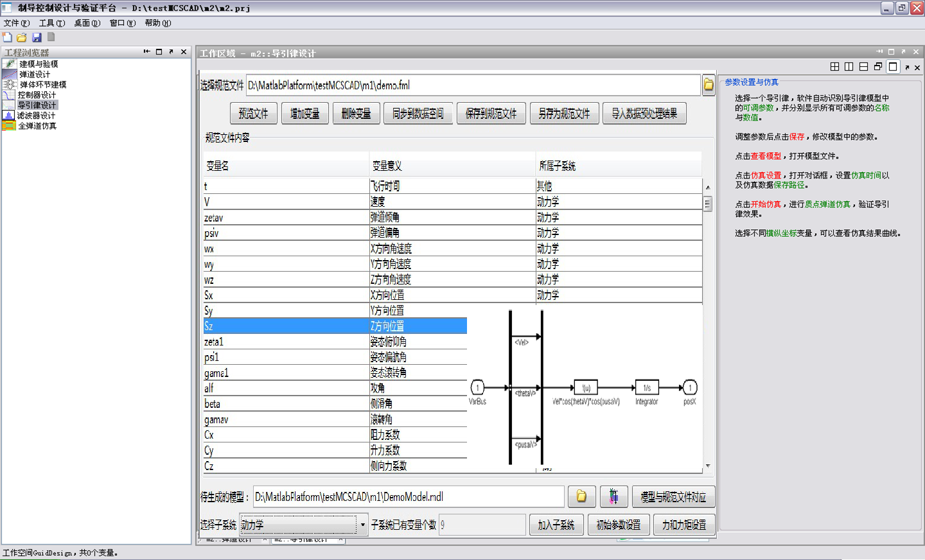The image size is (925, 560).
Task: Select the cascade windows layout icon
Action: tap(878, 67)
